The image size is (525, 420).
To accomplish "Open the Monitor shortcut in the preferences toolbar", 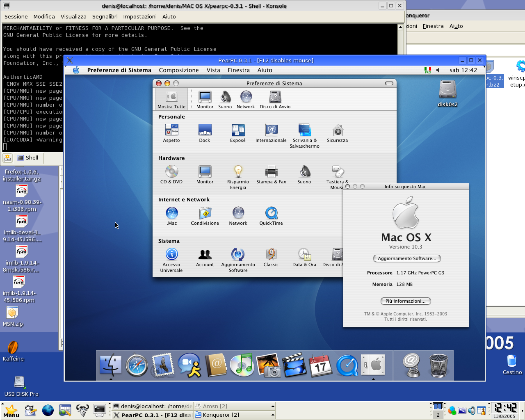I will (205, 100).
